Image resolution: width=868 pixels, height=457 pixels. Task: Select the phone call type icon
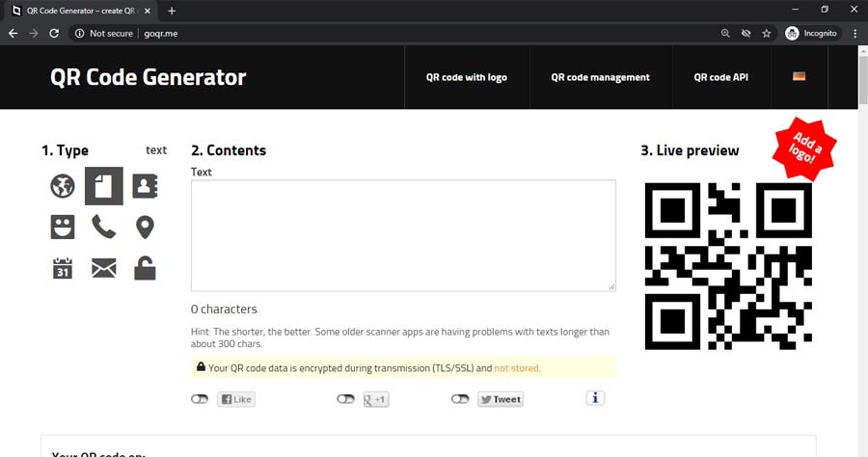pyautogui.click(x=104, y=228)
